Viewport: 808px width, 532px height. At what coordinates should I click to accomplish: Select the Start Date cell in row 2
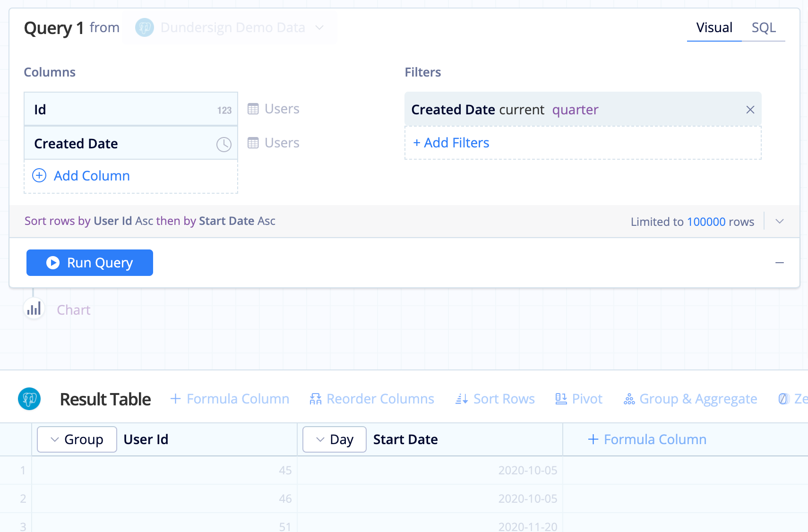pyautogui.click(x=430, y=499)
